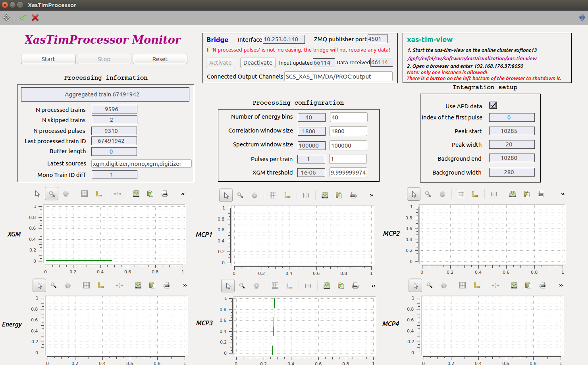Click the Start button

click(x=48, y=59)
